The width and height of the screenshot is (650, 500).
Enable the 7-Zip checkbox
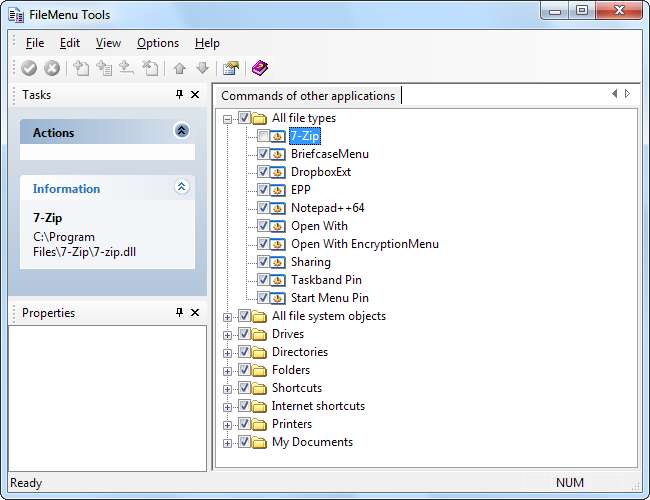tap(263, 136)
